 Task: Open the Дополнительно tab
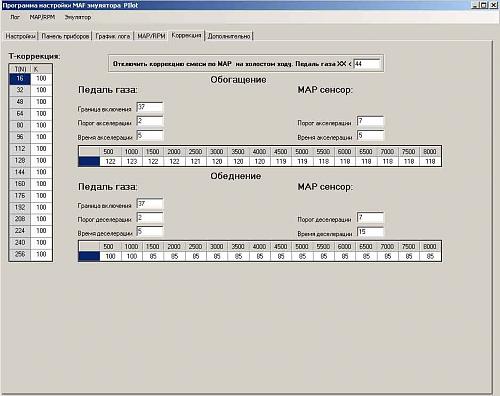point(229,36)
